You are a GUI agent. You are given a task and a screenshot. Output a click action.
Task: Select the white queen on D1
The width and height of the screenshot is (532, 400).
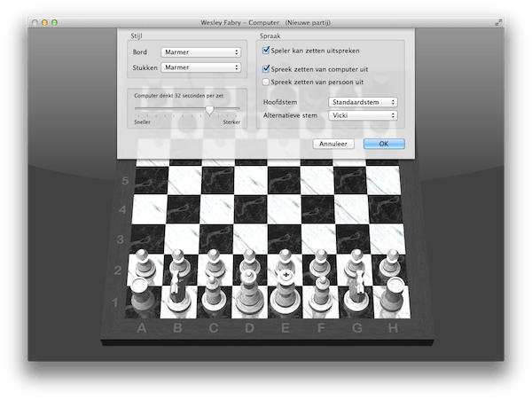[249, 293]
